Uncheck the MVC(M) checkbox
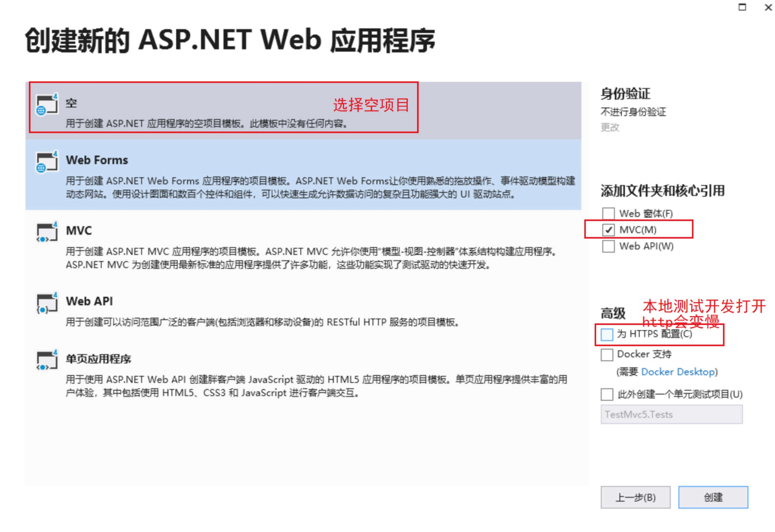Viewport: 775px width, 532px height. pos(608,230)
